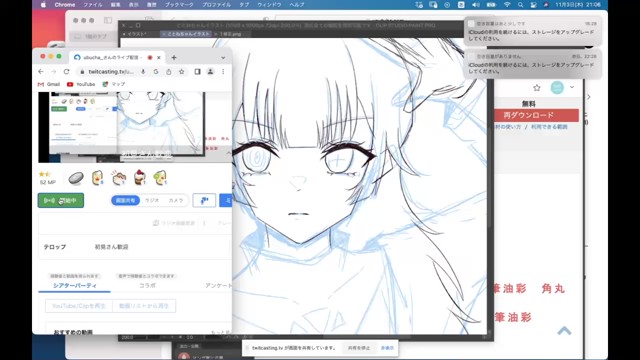Send the cupcake gift item
Screen dimensions: 640x360
pos(140,178)
